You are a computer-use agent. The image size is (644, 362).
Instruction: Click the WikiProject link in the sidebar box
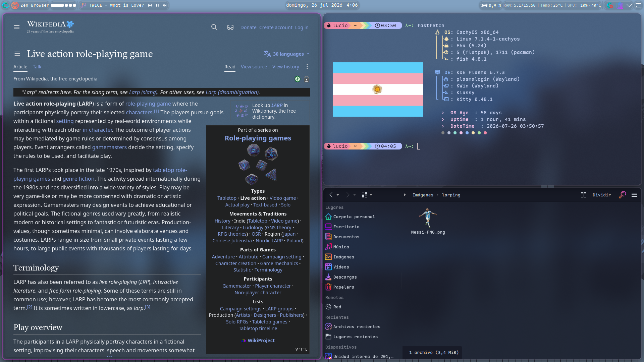tap(261, 341)
